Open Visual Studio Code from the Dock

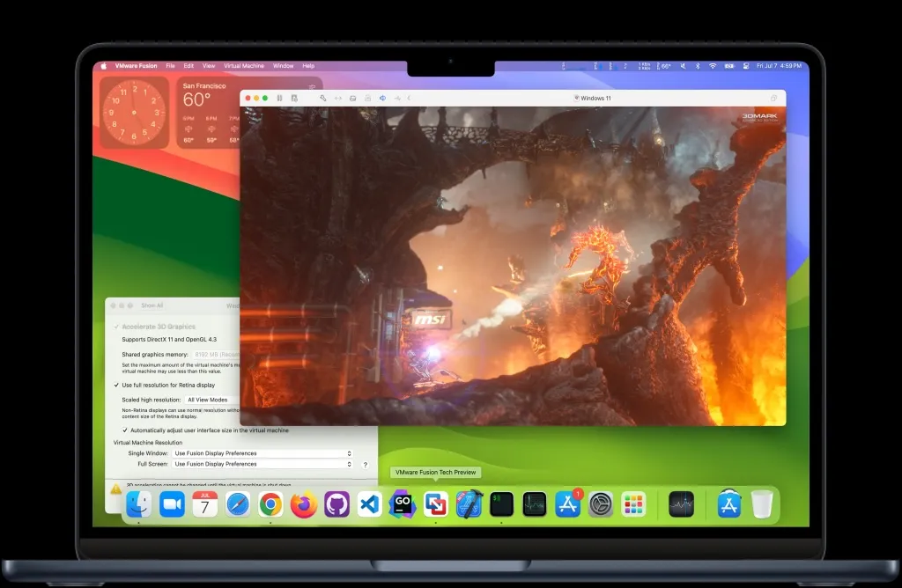[x=367, y=504]
